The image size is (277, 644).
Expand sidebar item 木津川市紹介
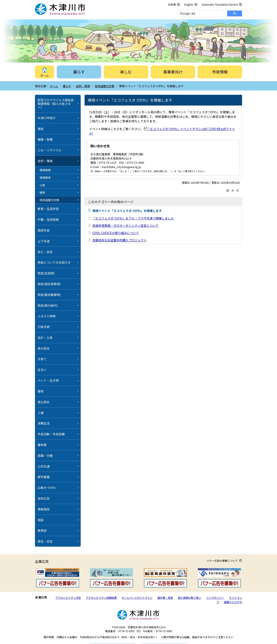58,118
